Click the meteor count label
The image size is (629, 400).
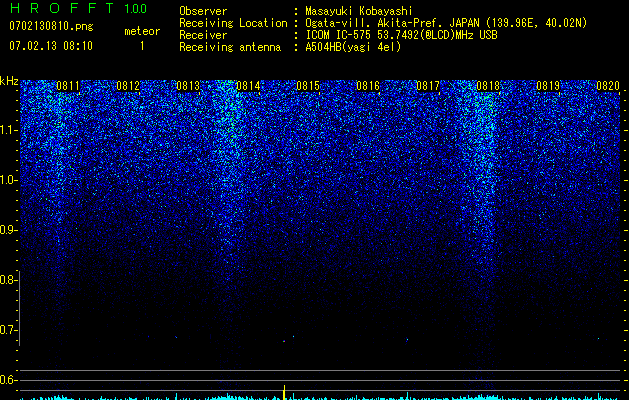(x=142, y=31)
